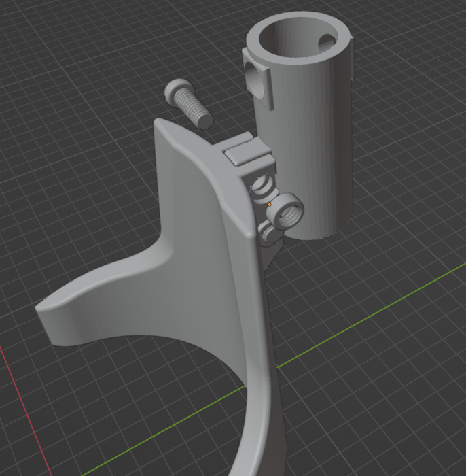
Task: Click the orange origin point
Action: [x=269, y=205]
